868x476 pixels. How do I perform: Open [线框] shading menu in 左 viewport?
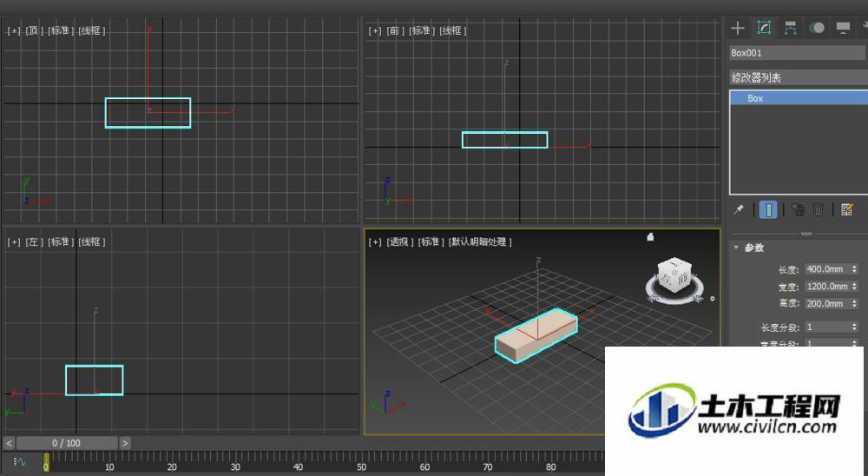pyautogui.click(x=91, y=241)
